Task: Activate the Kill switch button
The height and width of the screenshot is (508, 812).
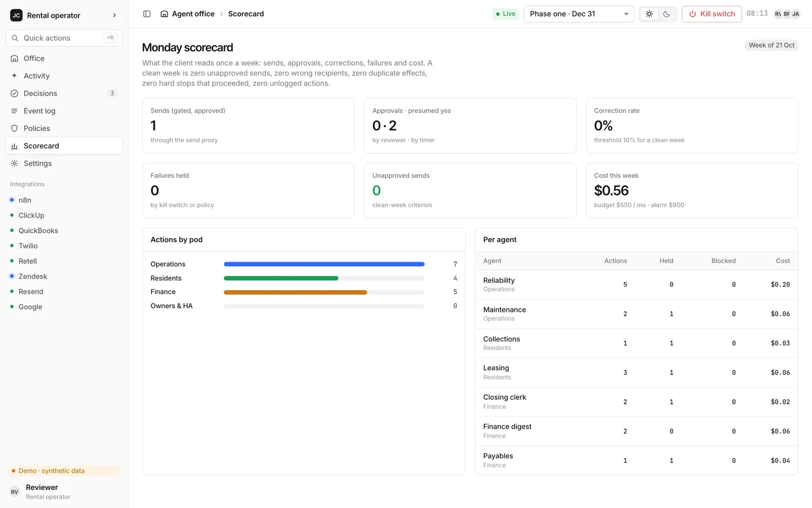Action: tap(712, 14)
